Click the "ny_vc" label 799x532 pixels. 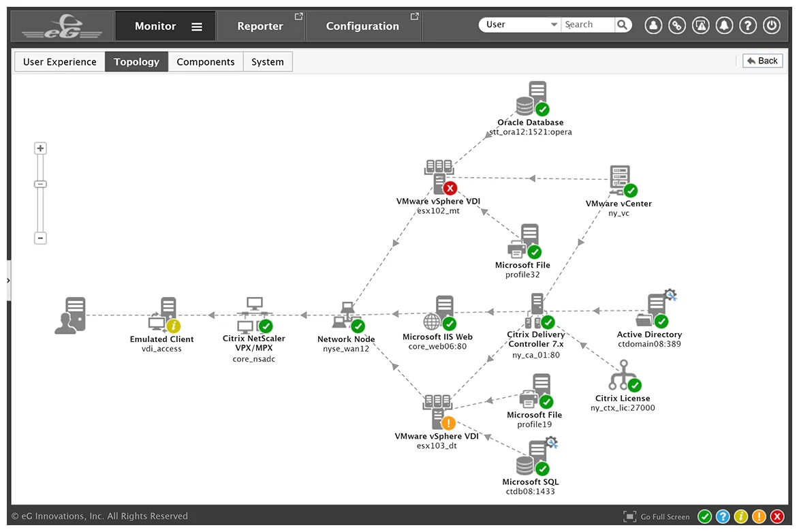coord(618,213)
